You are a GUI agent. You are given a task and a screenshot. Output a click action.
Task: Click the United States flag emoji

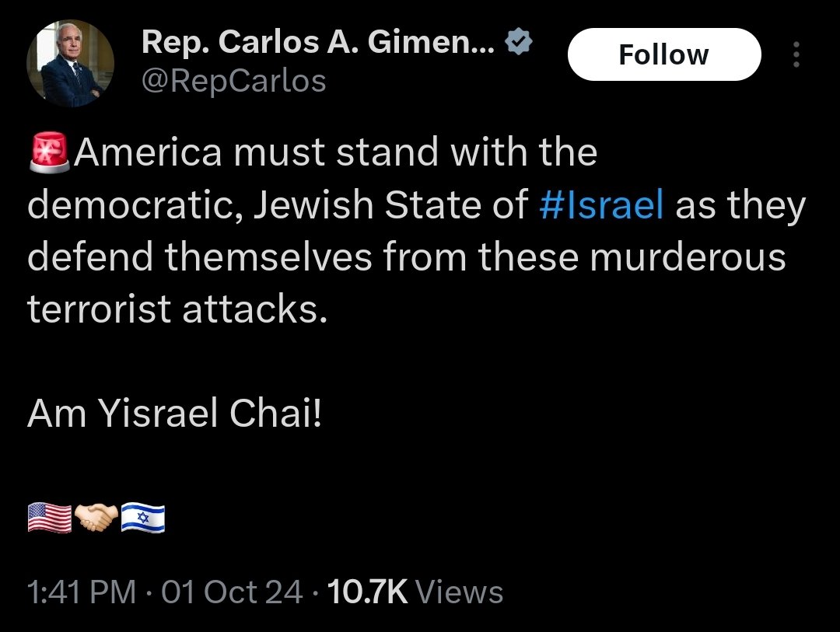(x=49, y=517)
